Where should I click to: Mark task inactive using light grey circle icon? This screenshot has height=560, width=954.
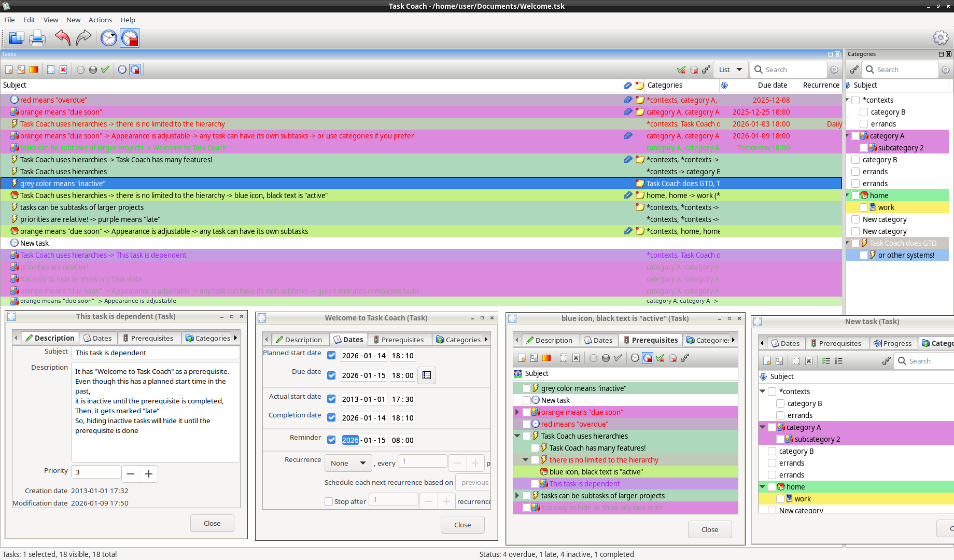point(80,69)
